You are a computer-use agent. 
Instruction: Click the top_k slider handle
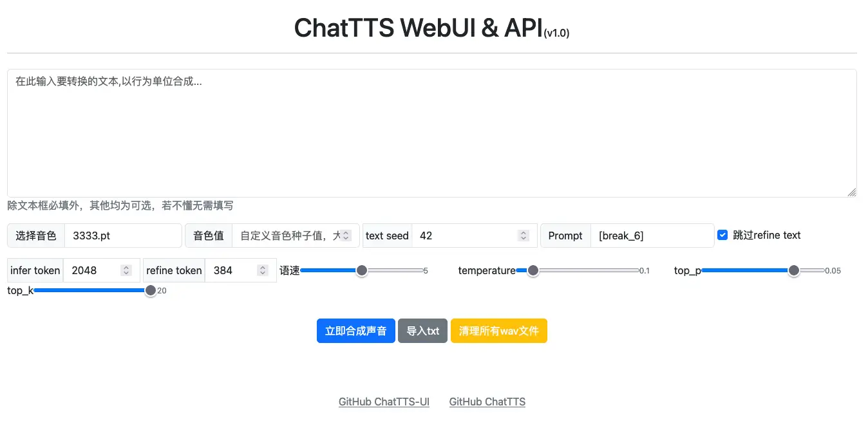pos(151,290)
